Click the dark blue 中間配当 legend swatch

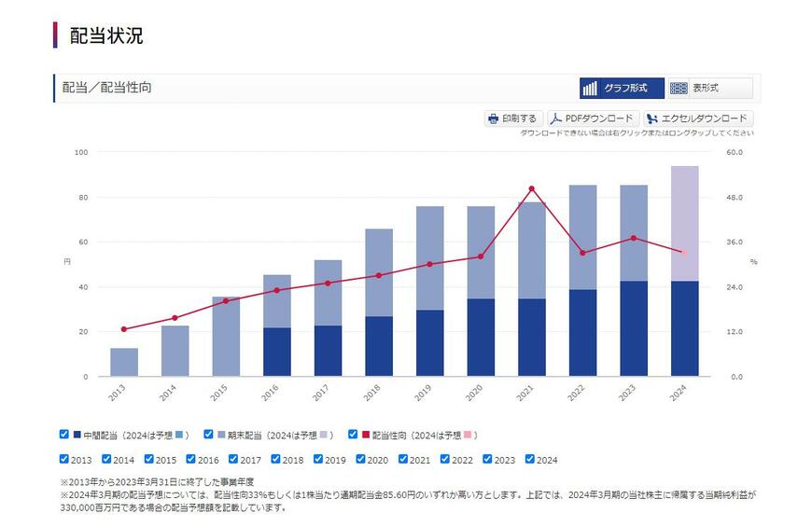pos(77,435)
